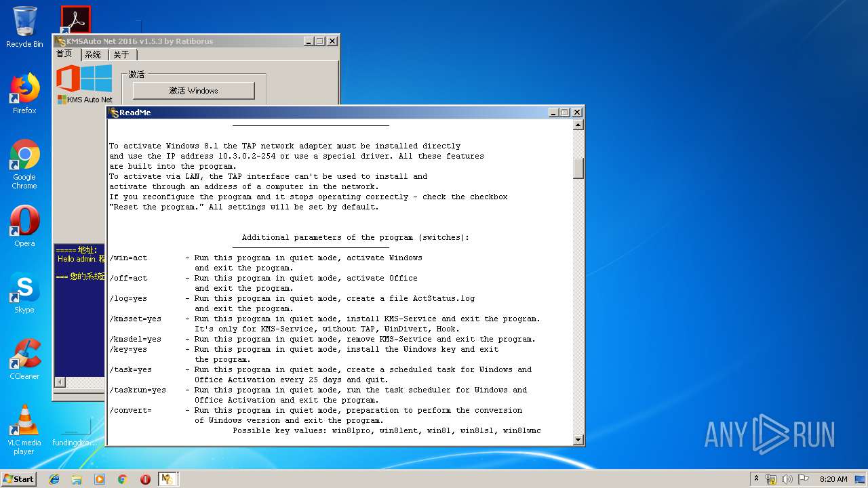Open the Recycle Bin desktop icon
This screenshot has height=488, width=868.
24,27
